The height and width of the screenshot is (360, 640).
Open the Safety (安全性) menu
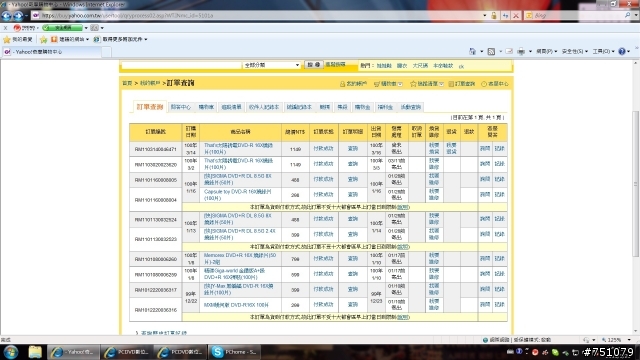(x=575, y=51)
